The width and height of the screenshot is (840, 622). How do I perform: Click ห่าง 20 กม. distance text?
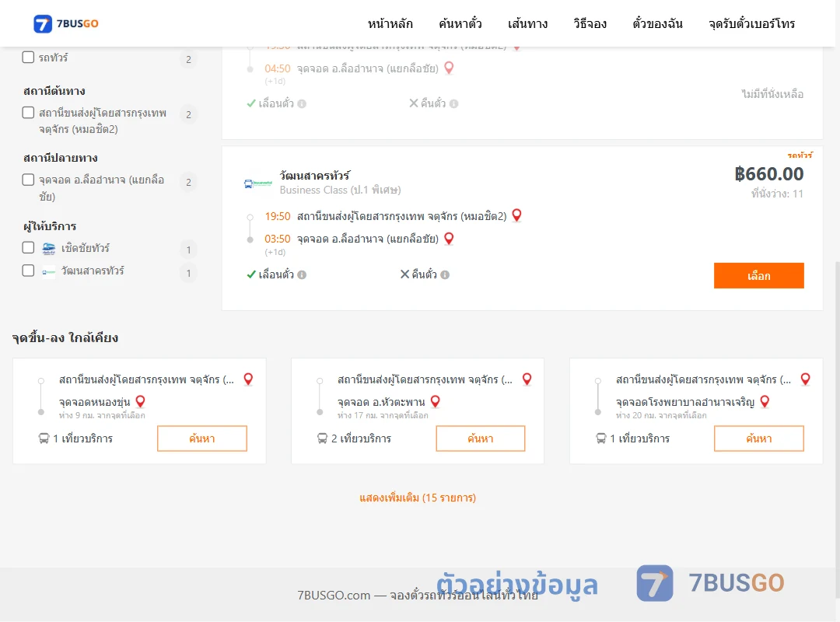click(x=661, y=416)
